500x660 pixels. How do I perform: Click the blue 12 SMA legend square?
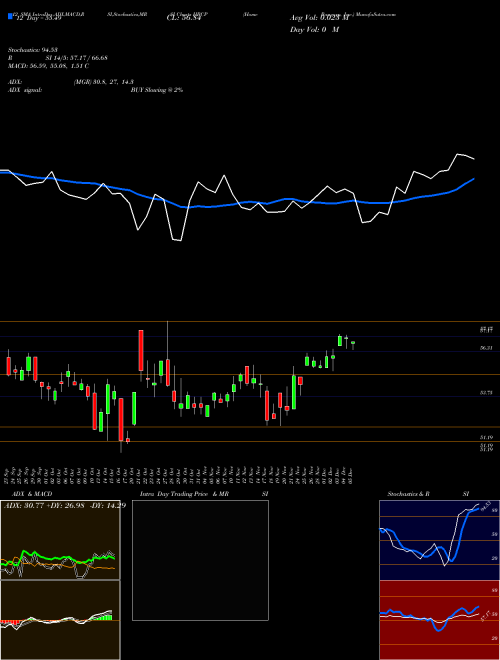point(10,17)
